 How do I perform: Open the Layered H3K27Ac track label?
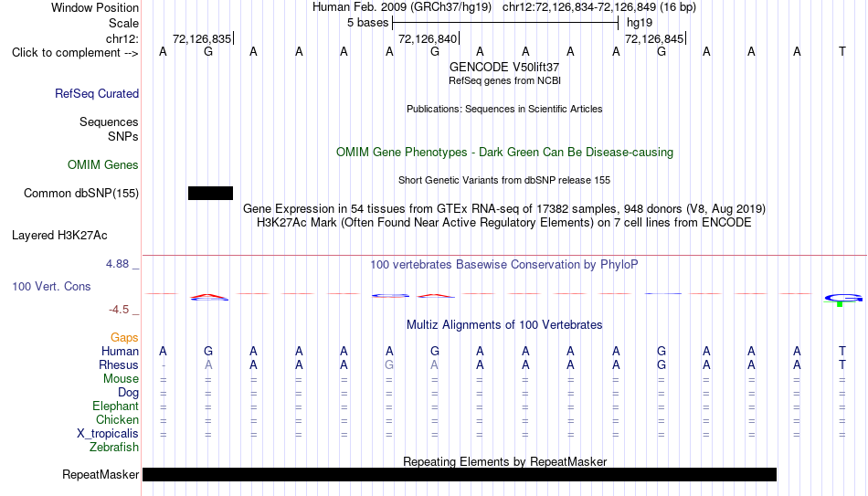pos(59,236)
